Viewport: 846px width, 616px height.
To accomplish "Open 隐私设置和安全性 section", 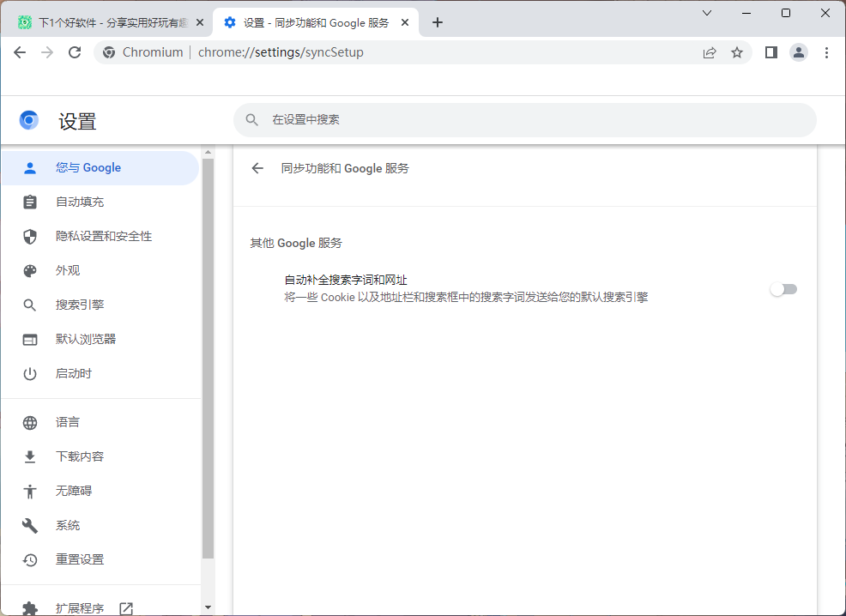I will pyautogui.click(x=100, y=236).
